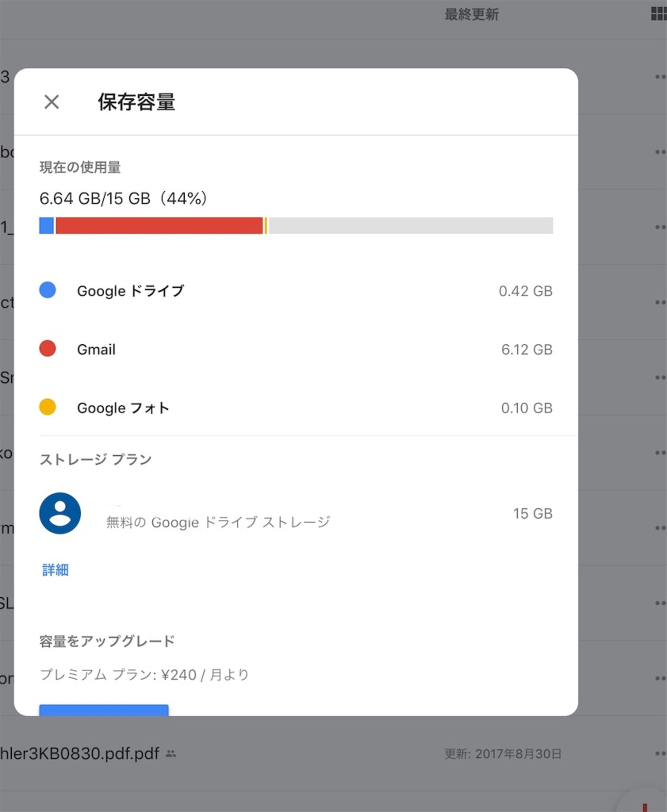Open the hler3KB0830.pdf.pdf file
667x812 pixels.
[80, 754]
